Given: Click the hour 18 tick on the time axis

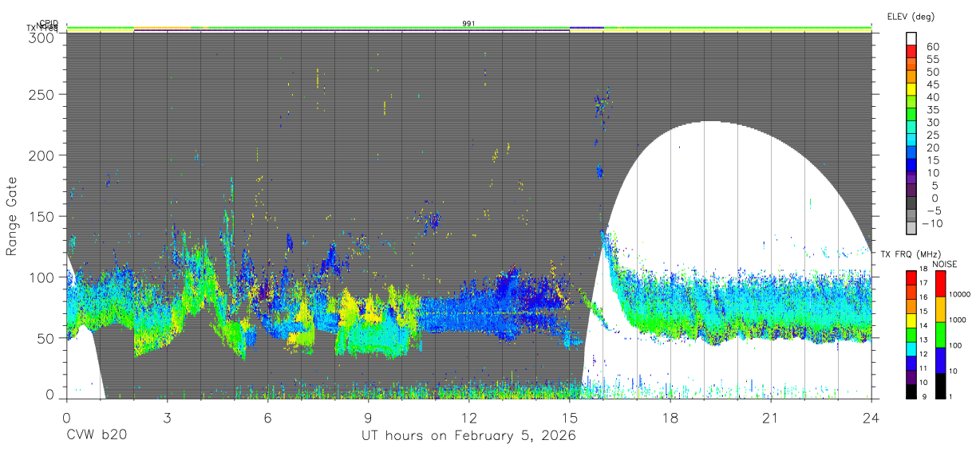Looking at the screenshot, I should point(670,417).
